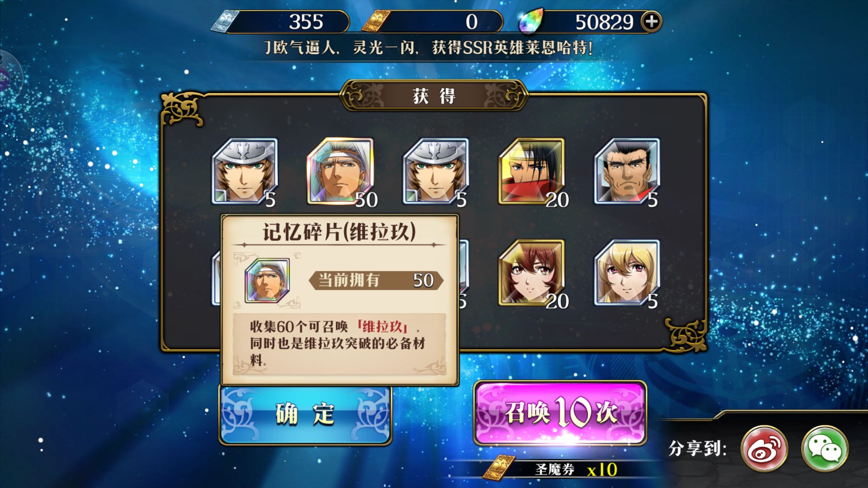
Task: Tap the red 维拉玖 hero name link
Action: [382, 326]
